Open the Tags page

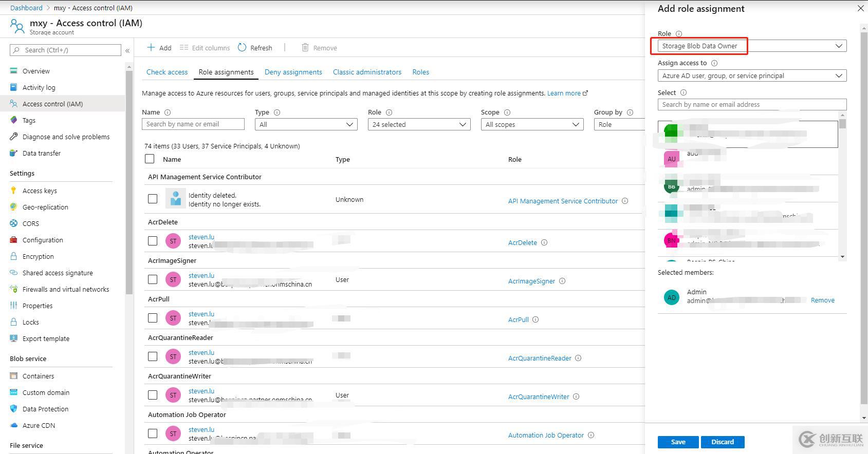[x=29, y=120]
